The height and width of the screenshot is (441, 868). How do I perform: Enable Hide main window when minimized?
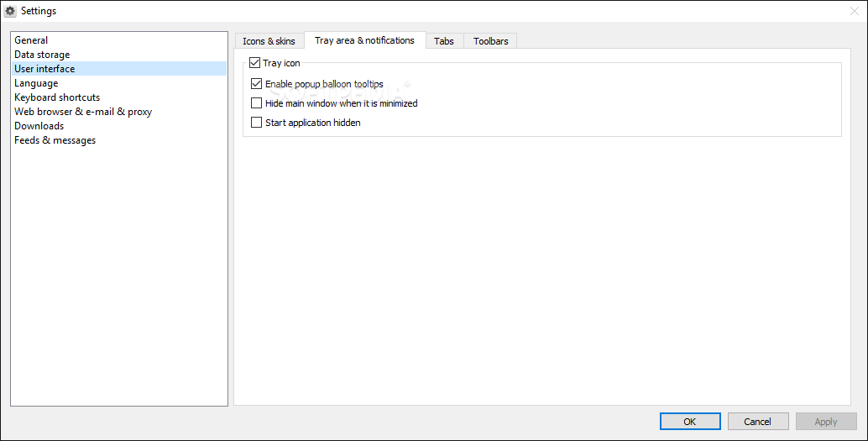click(x=256, y=103)
